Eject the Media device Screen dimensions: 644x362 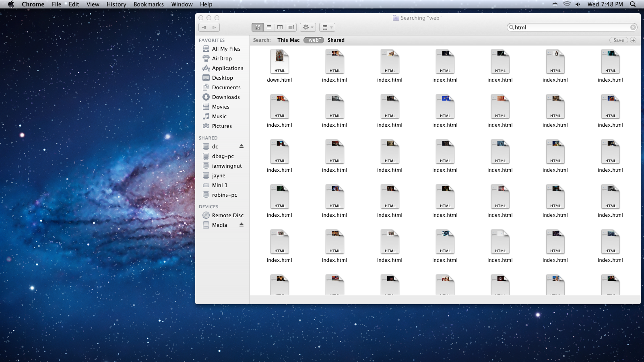coord(242,225)
